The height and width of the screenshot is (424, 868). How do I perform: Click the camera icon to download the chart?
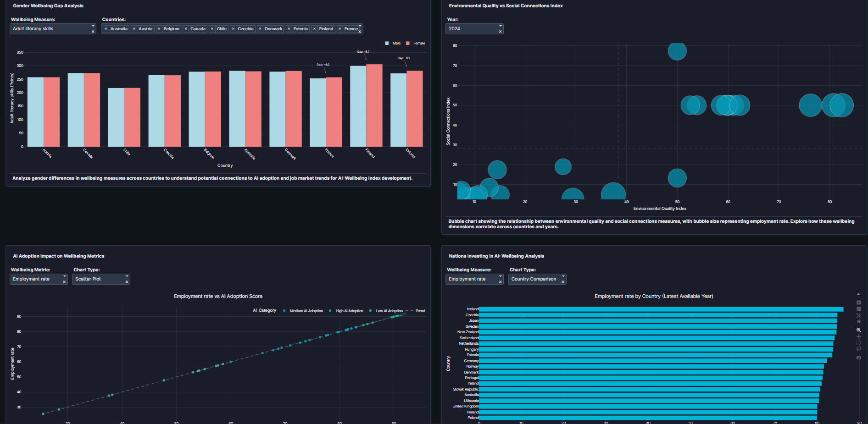click(858, 358)
